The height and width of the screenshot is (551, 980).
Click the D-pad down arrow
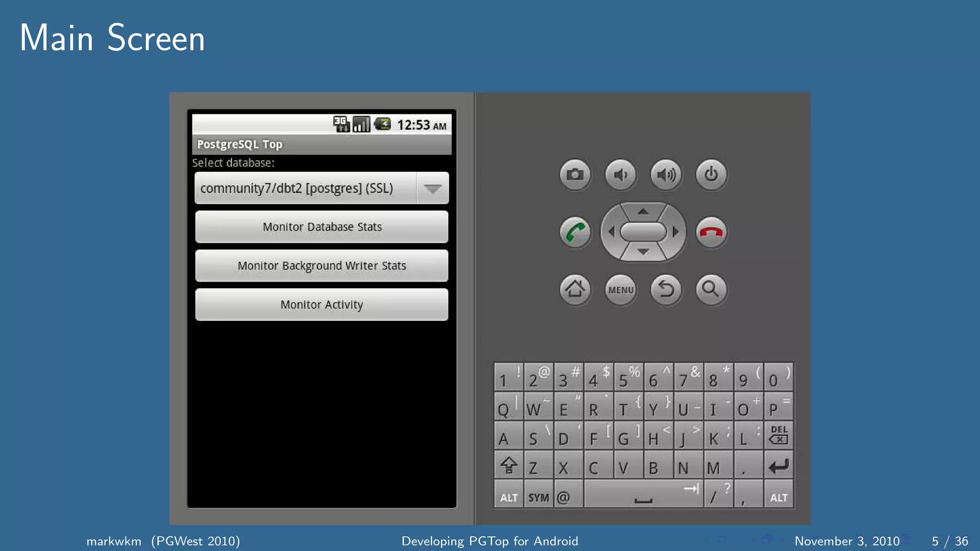point(643,252)
